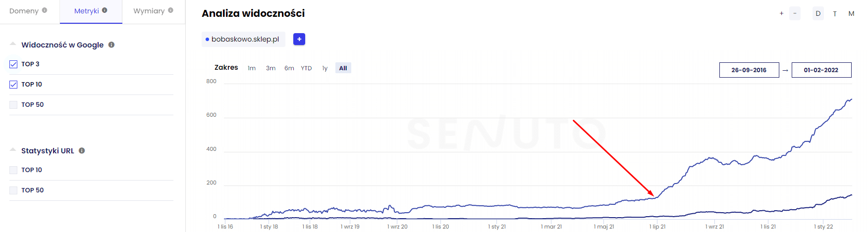Image resolution: width=868 pixels, height=232 pixels.
Task: Select the YTD time range
Action: tap(306, 68)
